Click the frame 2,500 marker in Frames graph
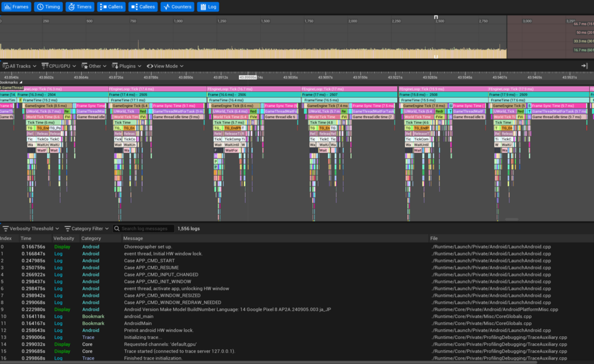 (436, 17)
